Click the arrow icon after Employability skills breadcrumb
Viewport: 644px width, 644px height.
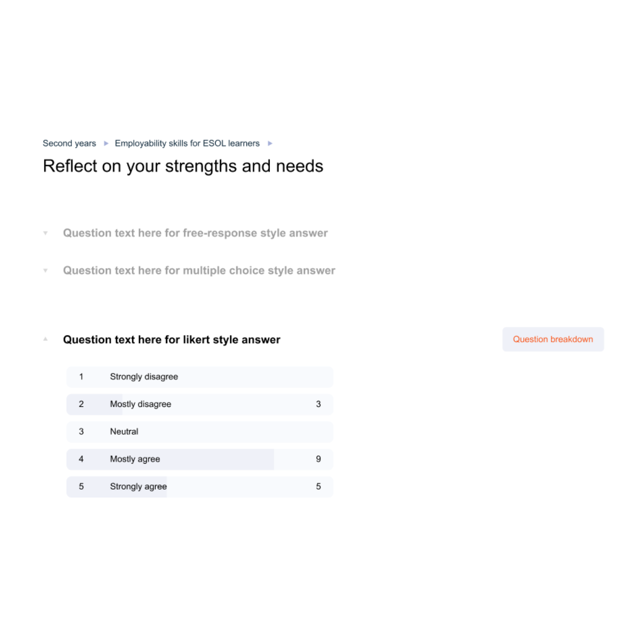(x=270, y=143)
